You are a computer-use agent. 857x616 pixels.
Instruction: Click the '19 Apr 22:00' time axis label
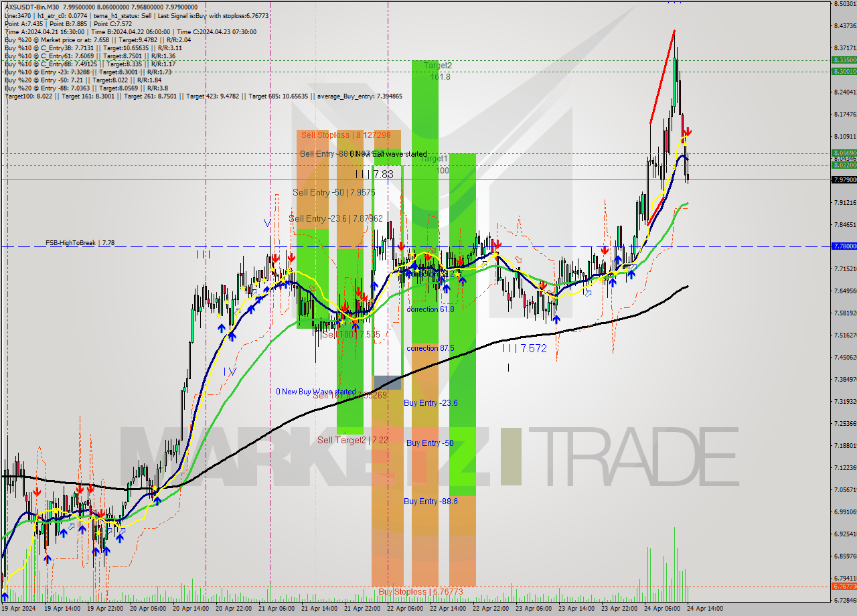coord(104,609)
